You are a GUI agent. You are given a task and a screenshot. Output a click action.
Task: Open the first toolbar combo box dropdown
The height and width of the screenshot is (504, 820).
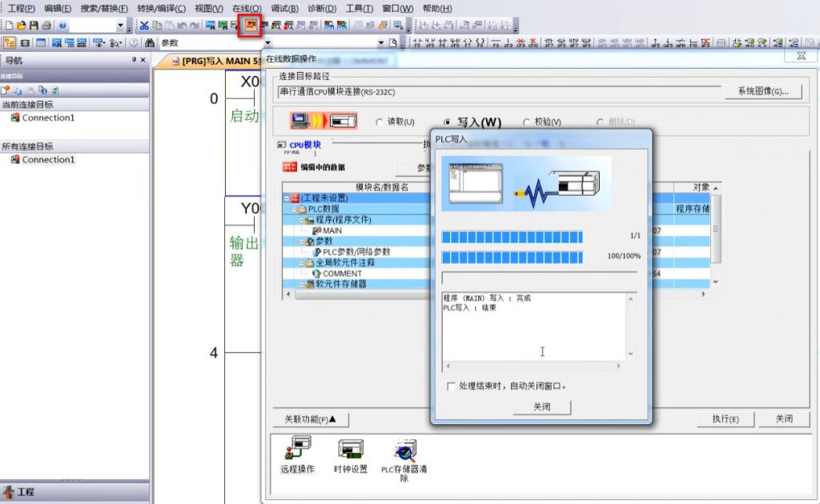pos(120,25)
